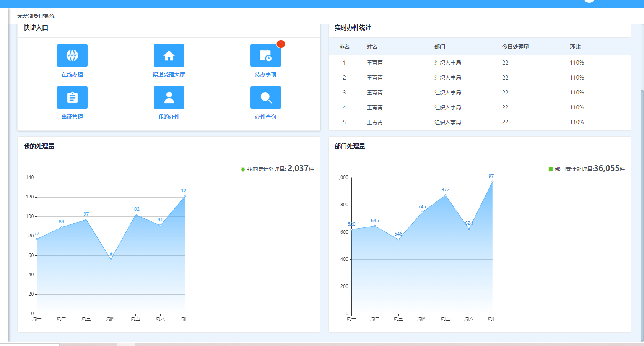The width and height of the screenshot is (644, 346).
Task: Toggle the green 我的累计处理量 legend marker
Action: coord(243,169)
